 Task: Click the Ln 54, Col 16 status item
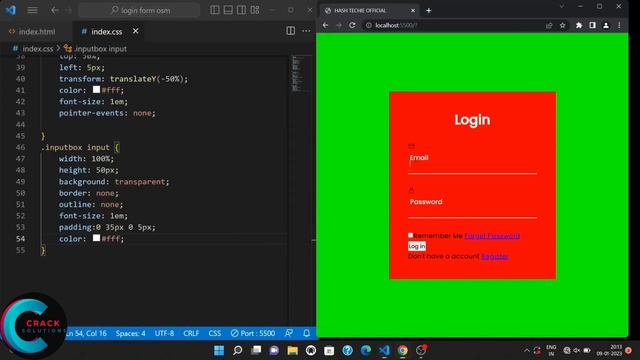point(87,333)
